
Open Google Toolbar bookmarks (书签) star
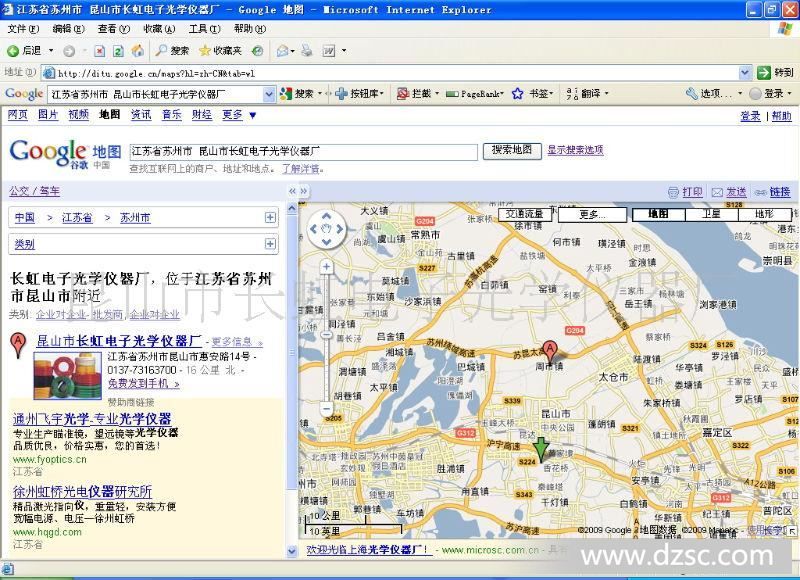[518, 94]
